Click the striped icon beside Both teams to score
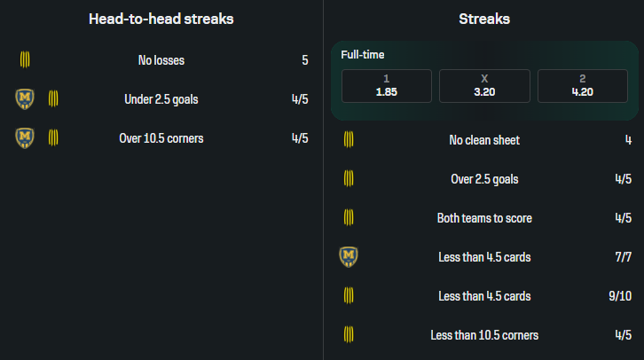644x360 pixels. (349, 217)
